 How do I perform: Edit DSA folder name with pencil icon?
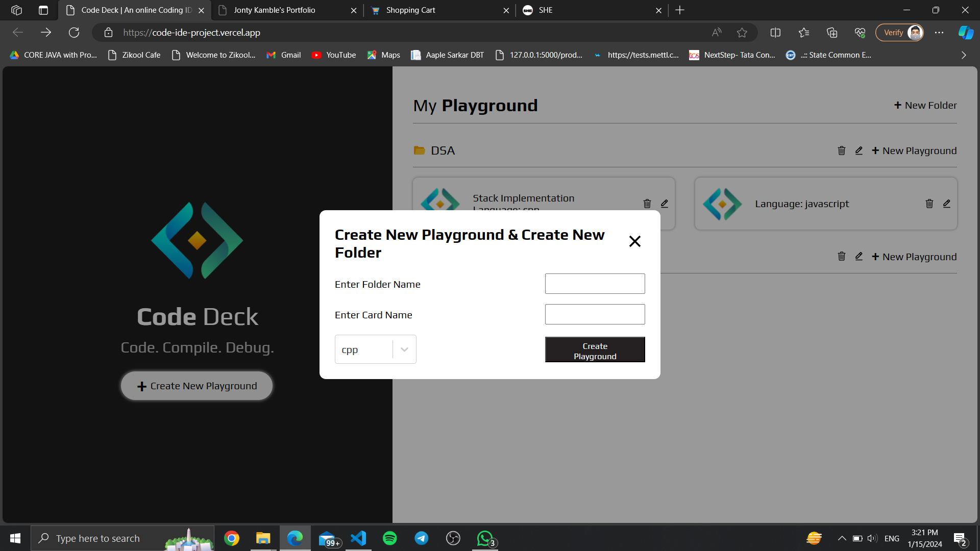(859, 151)
